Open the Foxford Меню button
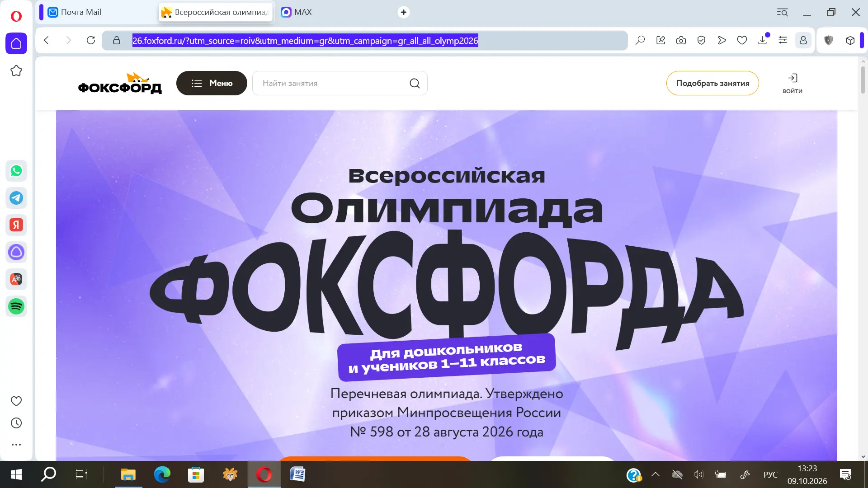 point(212,83)
